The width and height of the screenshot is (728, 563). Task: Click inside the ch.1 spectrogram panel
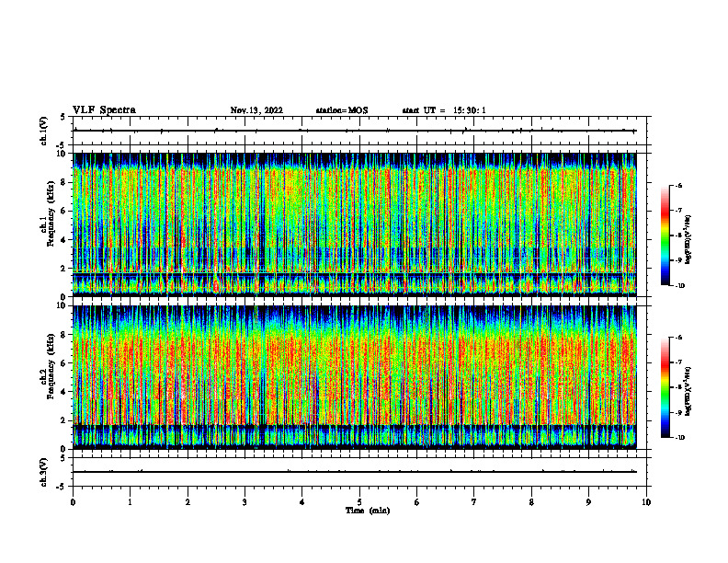(x=355, y=224)
